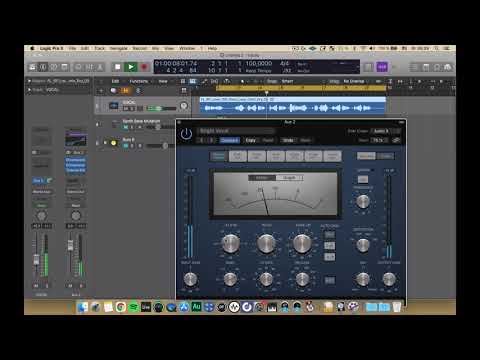Click the compressor Threshold knob
This screenshot has width=480, height=360.
(231, 243)
